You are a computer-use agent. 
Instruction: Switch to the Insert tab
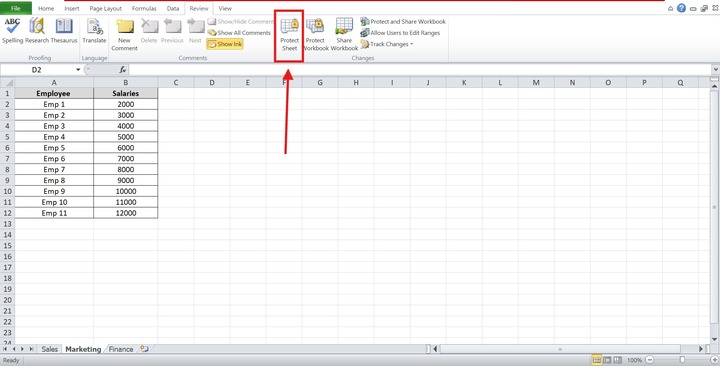(72, 8)
